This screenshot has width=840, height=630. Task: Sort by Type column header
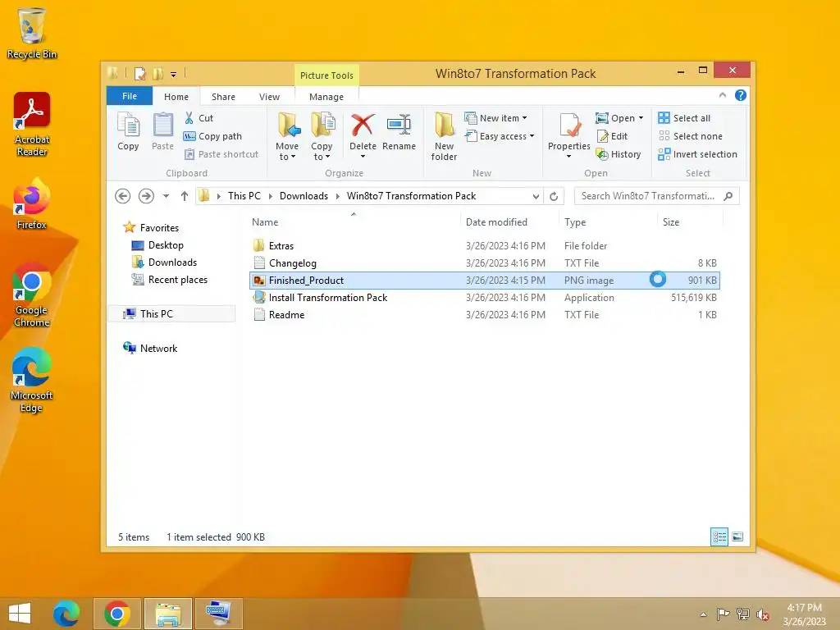click(575, 221)
